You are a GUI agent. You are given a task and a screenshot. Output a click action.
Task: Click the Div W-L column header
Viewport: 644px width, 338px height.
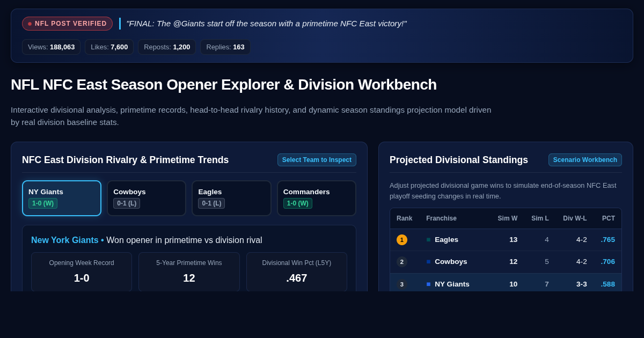[575, 218]
